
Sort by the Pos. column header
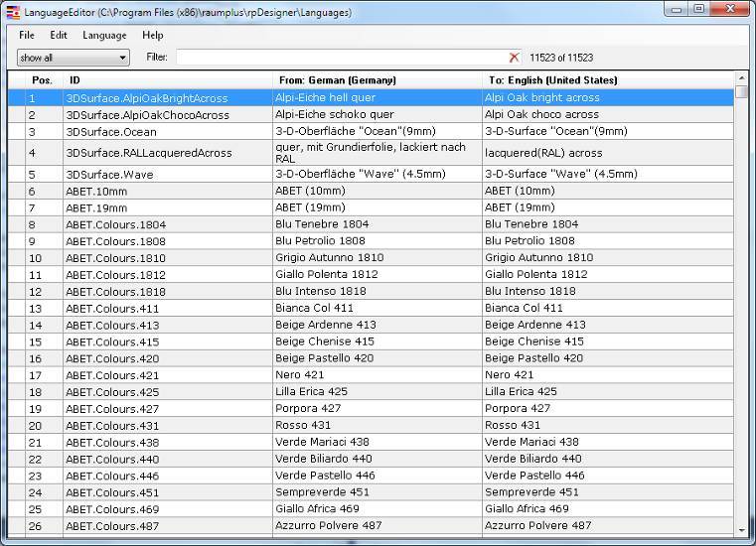42,80
